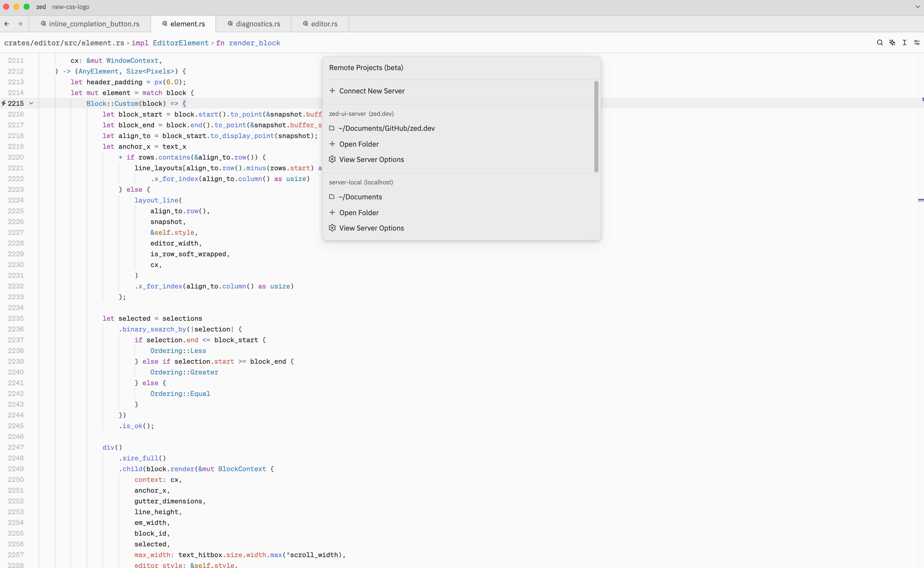
Task: Click the I-beam cursor icon in the toolbar
Action: [905, 42]
